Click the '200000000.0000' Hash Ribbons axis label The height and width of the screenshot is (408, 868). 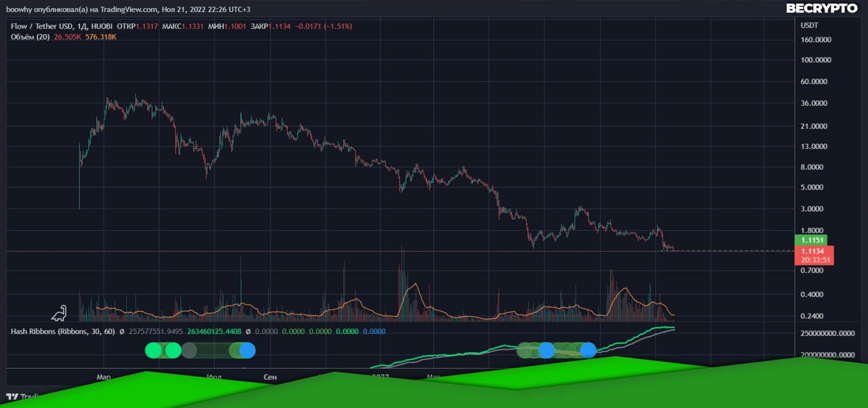click(x=829, y=355)
